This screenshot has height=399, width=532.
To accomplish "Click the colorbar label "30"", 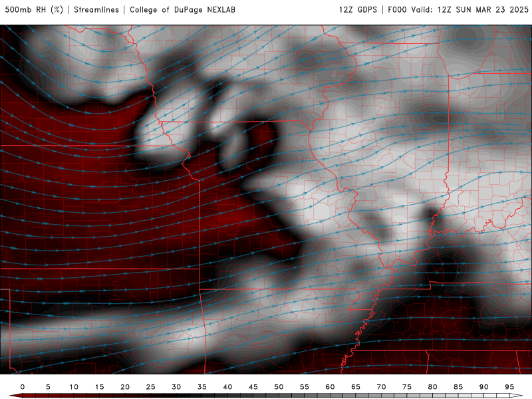I will (x=176, y=387).
